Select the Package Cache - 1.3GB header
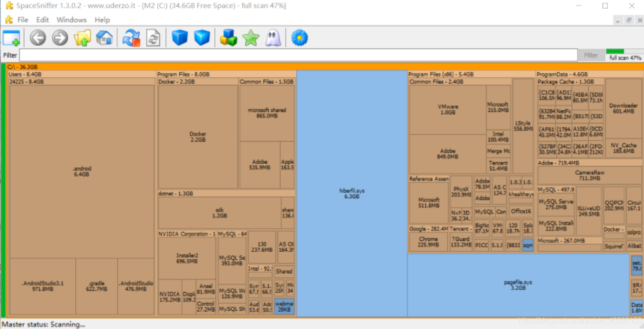Viewport: 644px width, 329px height. pyautogui.click(x=570, y=82)
